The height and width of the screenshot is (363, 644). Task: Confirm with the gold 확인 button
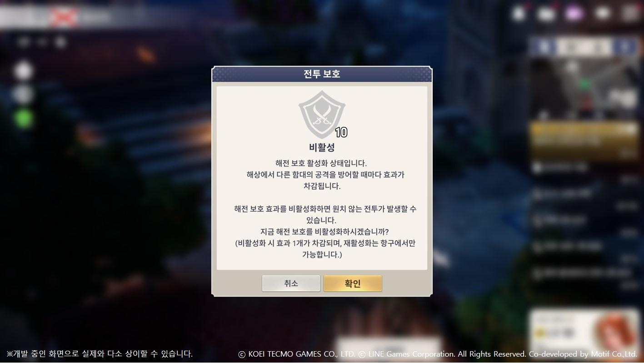tap(353, 283)
